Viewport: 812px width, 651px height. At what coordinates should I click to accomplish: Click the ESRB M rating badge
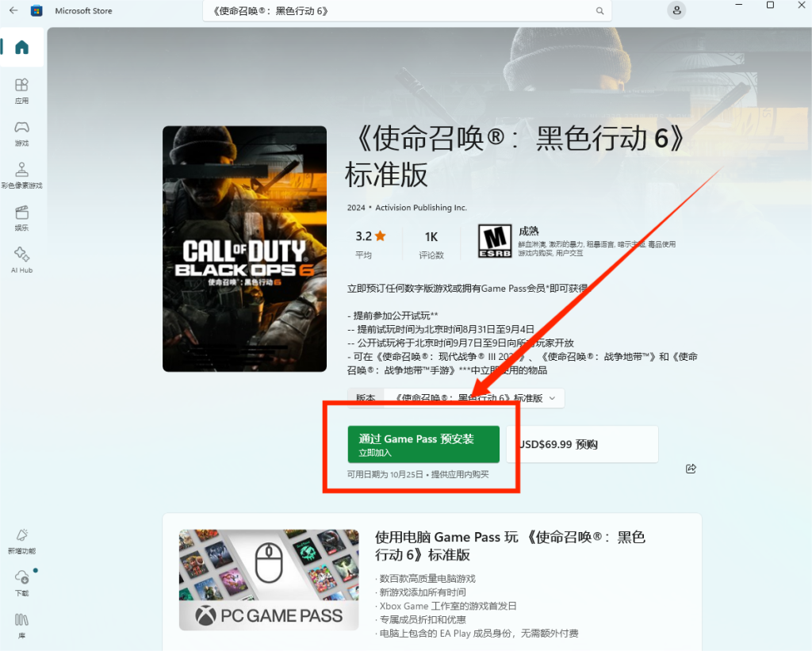pos(495,241)
